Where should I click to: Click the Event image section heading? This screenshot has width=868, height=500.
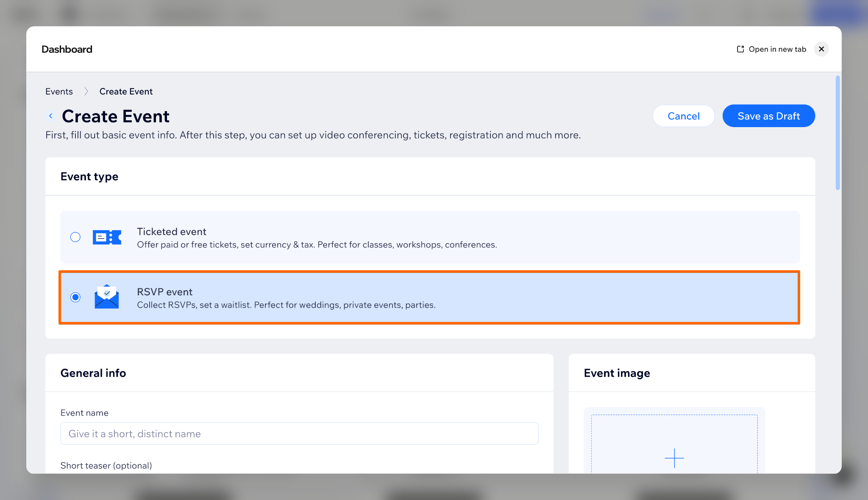tap(617, 373)
